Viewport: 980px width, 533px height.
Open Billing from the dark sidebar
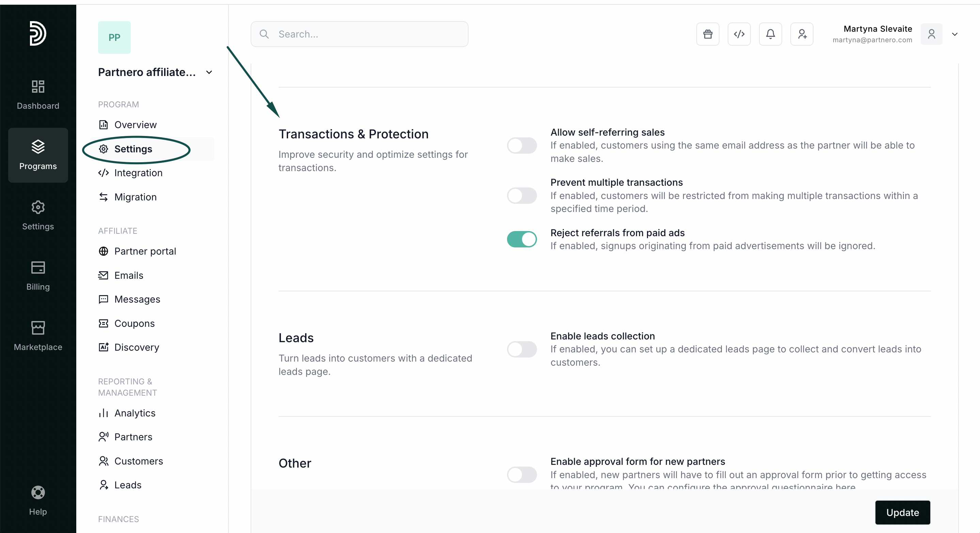pos(38,276)
